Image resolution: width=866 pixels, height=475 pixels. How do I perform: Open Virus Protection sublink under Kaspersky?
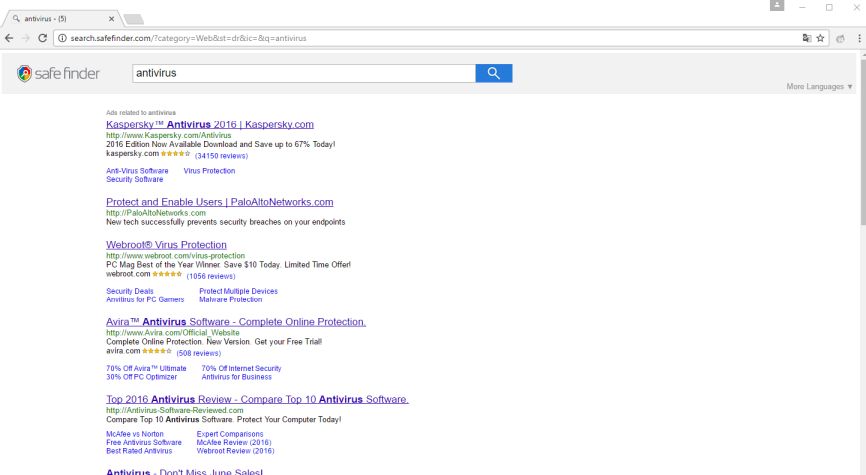pyautogui.click(x=209, y=171)
